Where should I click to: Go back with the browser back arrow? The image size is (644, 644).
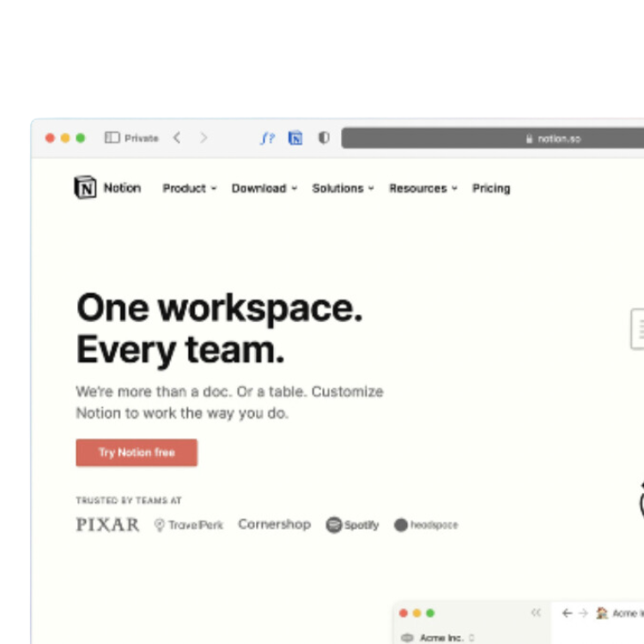[x=177, y=137]
